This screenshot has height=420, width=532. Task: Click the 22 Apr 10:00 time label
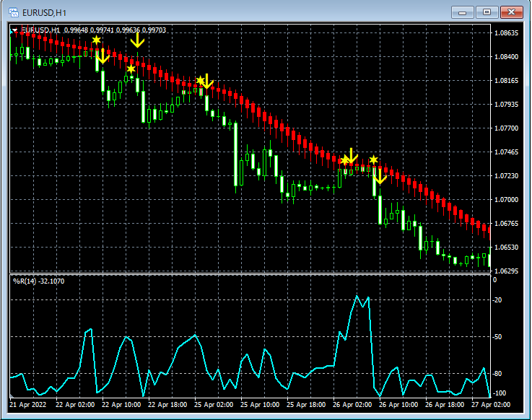[121, 405]
